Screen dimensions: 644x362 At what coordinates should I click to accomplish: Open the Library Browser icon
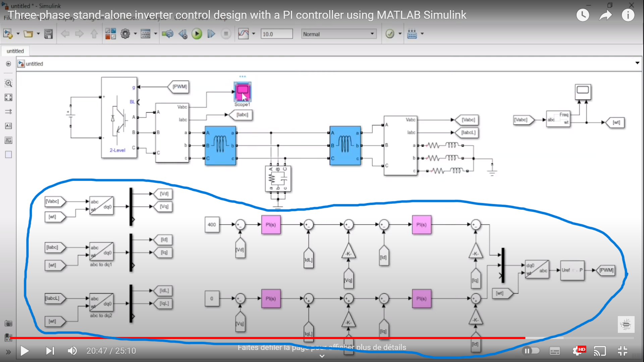(111, 34)
